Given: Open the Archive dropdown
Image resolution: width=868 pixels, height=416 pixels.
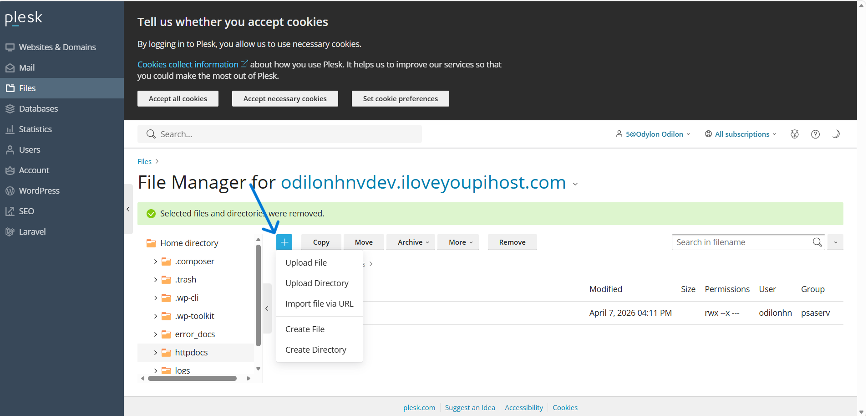Looking at the screenshot, I should tap(413, 242).
